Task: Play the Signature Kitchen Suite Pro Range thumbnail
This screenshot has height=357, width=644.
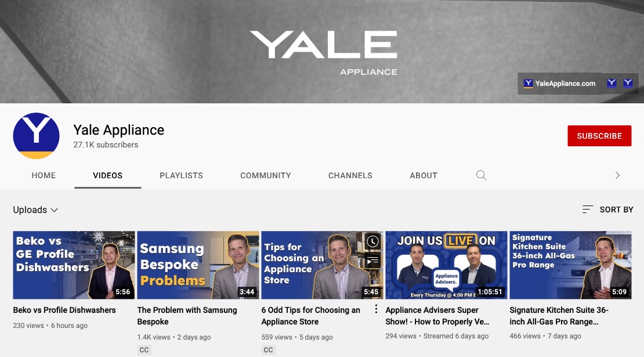Action: (x=570, y=265)
